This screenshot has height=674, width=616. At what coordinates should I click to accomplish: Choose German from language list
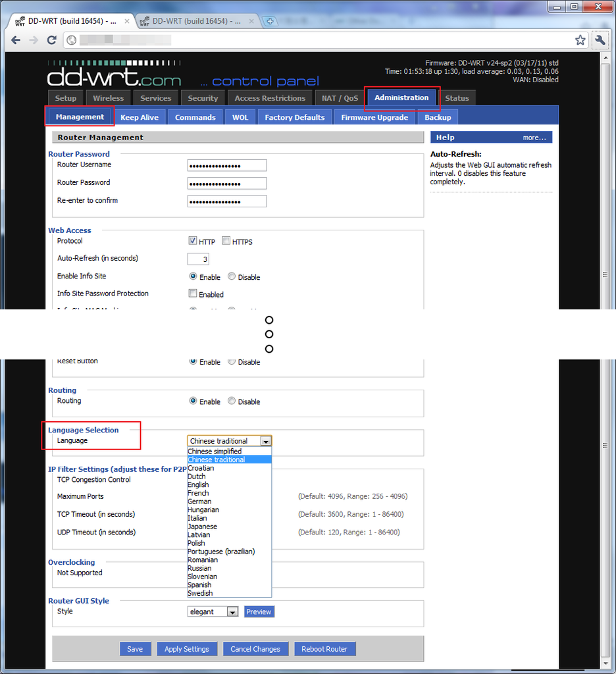pos(229,501)
